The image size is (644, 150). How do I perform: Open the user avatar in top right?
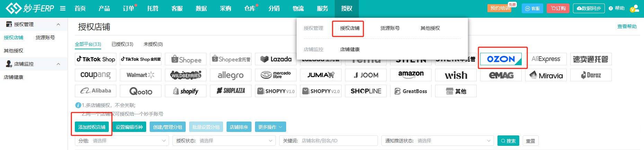[634, 8]
